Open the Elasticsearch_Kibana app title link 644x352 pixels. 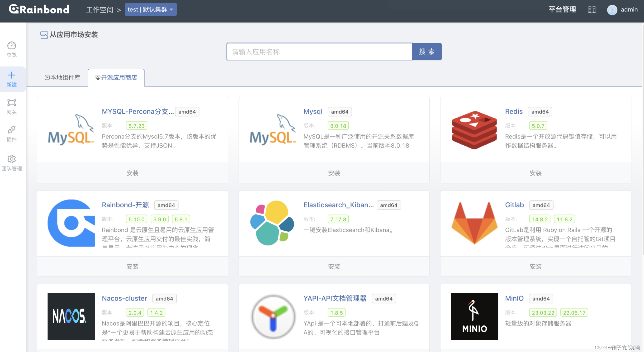(338, 205)
